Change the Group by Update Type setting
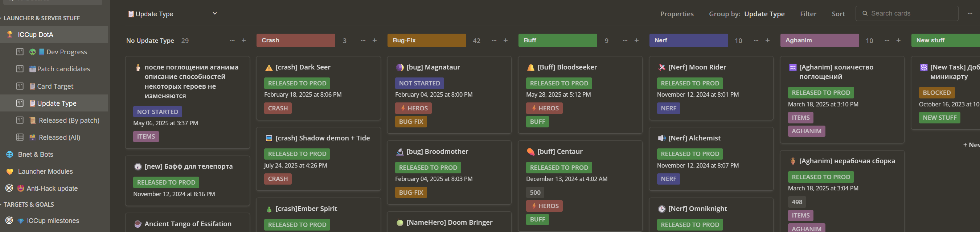 (x=764, y=14)
